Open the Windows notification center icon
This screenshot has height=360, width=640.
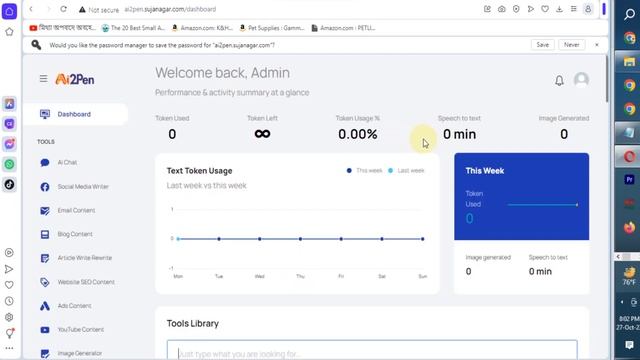click(629, 345)
